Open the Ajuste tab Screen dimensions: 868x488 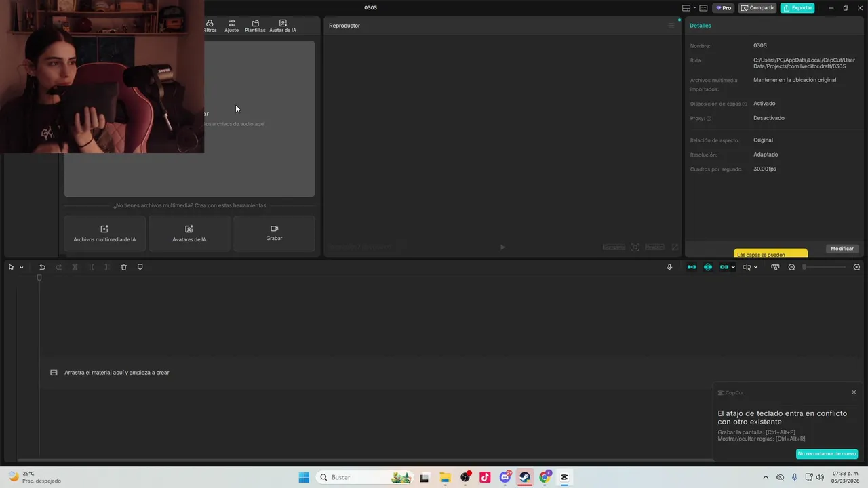[232, 26]
